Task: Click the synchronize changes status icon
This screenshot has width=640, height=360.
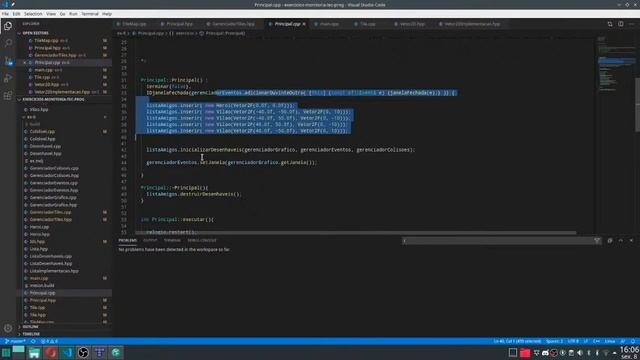Action: [33, 341]
